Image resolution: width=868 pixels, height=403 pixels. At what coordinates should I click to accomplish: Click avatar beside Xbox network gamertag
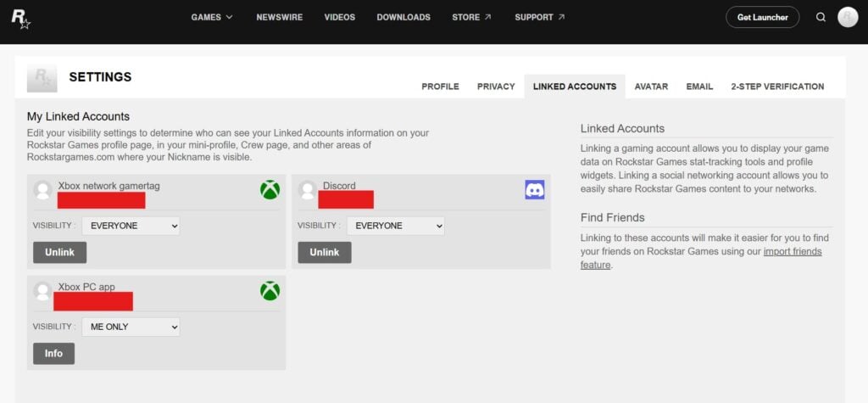(x=42, y=189)
